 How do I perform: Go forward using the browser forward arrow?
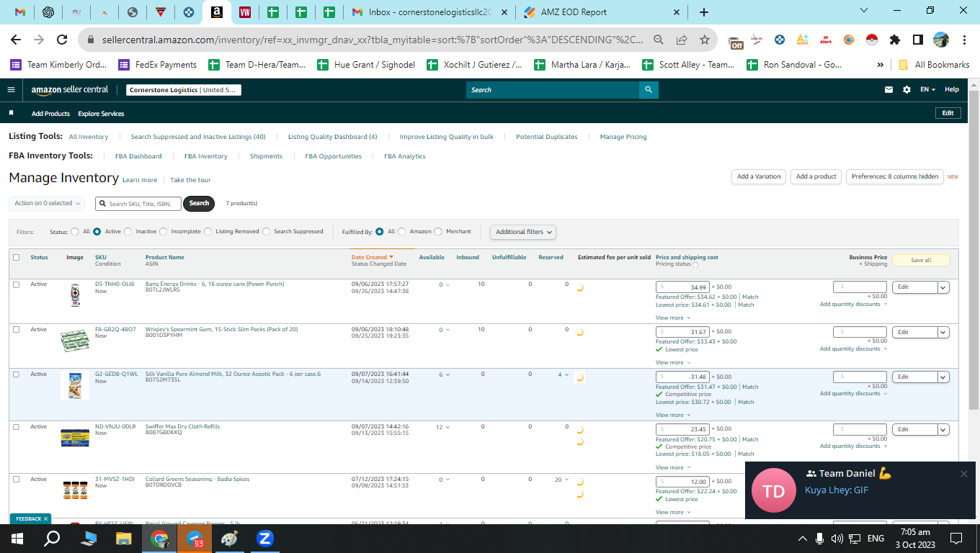(x=39, y=40)
